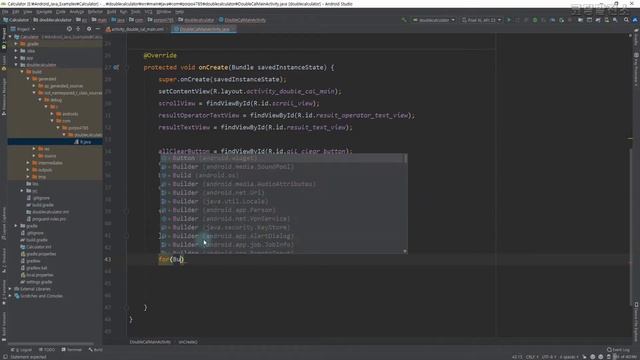Open Layout Captures side tab

tap(4, 224)
